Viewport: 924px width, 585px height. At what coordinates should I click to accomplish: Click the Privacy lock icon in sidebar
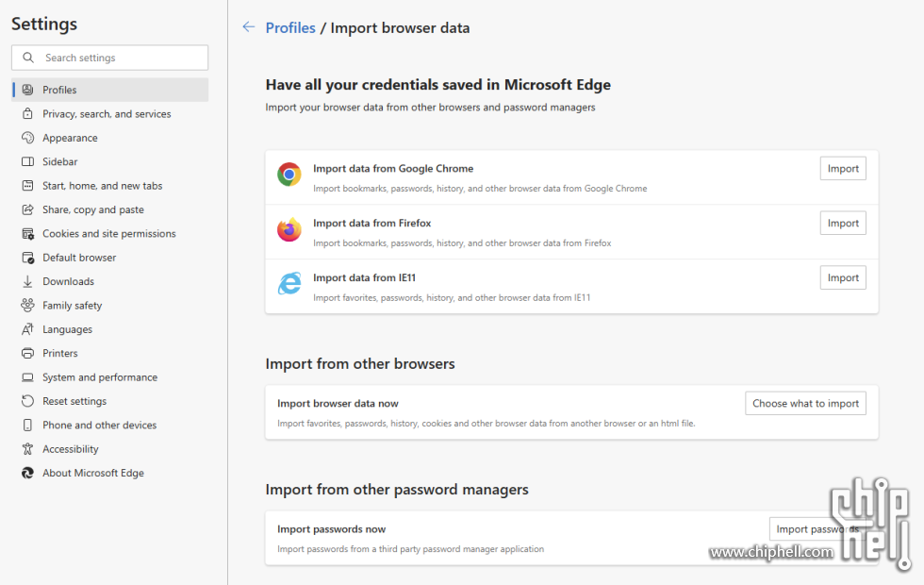coord(27,114)
